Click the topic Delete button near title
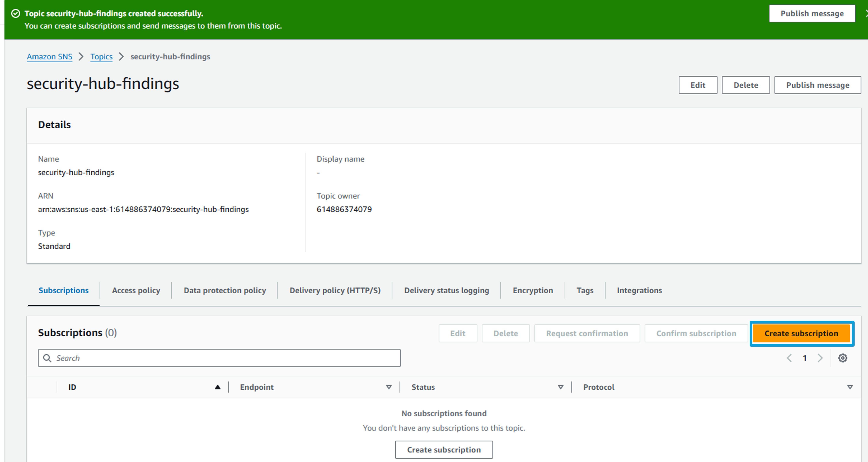Screen dimensions: 868x462 [746, 85]
